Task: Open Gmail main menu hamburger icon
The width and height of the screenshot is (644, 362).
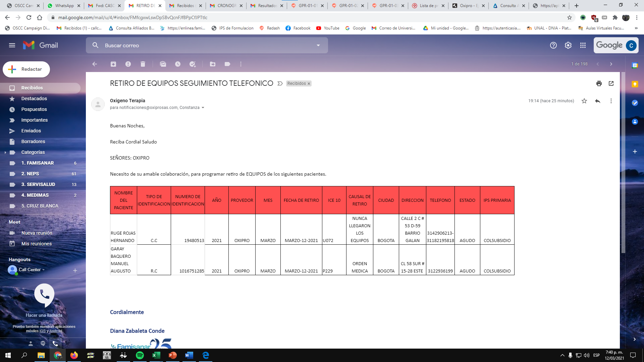Action: [x=12, y=45]
